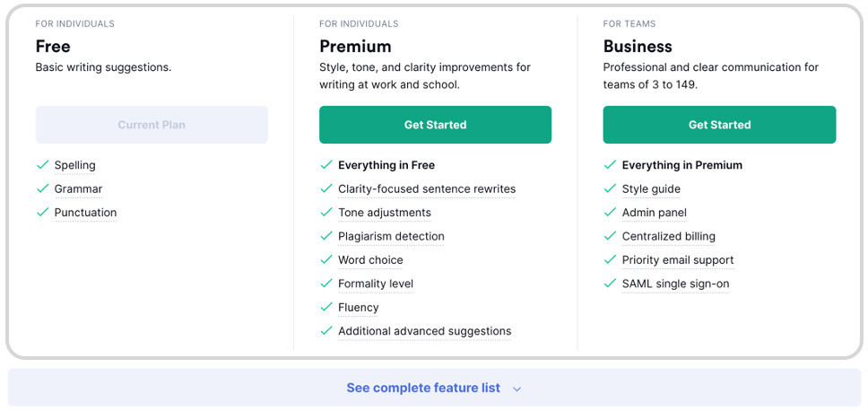Image resolution: width=868 pixels, height=411 pixels.
Task: Expand the complete feature list chevron
Action: (x=517, y=389)
